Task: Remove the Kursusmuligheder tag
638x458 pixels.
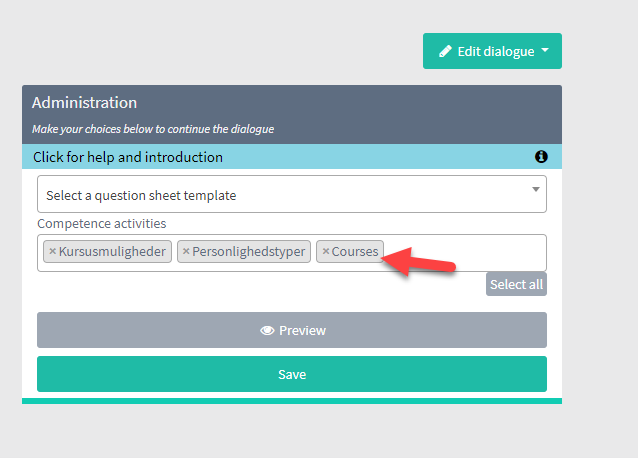Action: [x=52, y=251]
